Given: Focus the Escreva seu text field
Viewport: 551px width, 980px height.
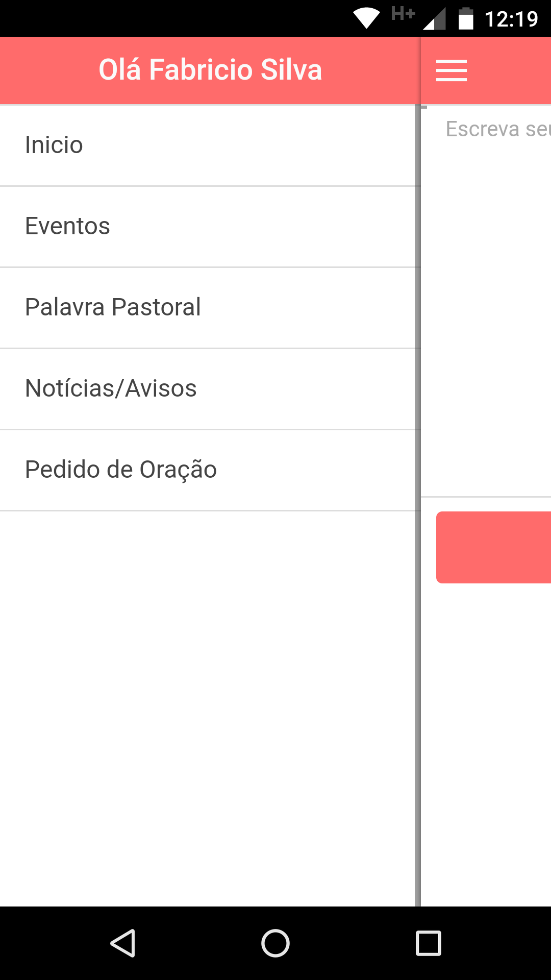Looking at the screenshot, I should [x=486, y=301].
